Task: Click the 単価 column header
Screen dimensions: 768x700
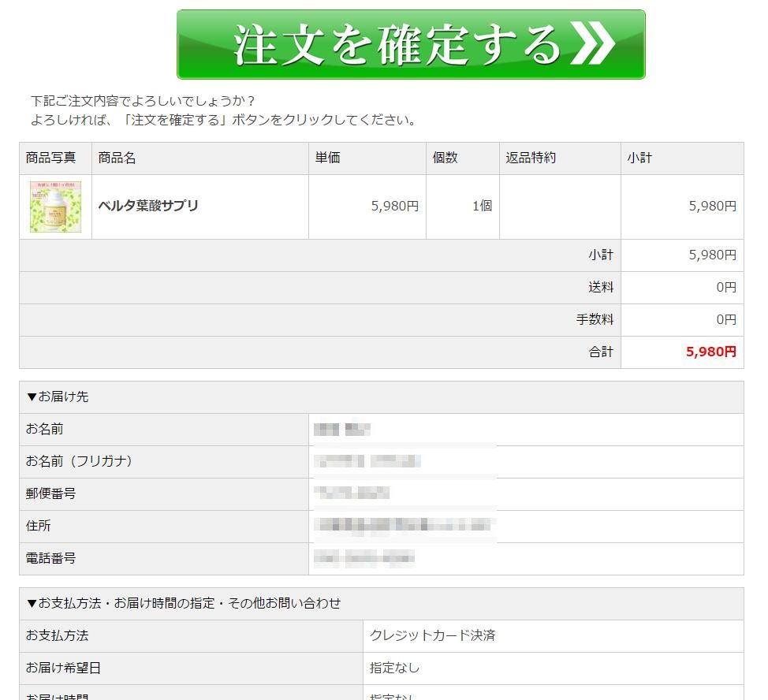Action: [328, 158]
